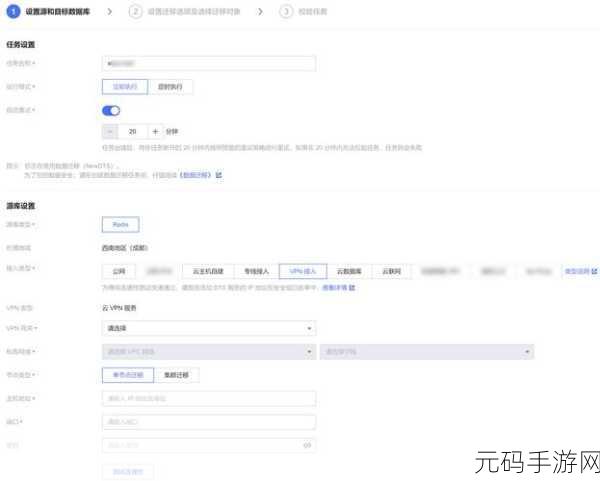Select cluster migration node type
600x481 pixels.
pyautogui.click(x=176, y=375)
